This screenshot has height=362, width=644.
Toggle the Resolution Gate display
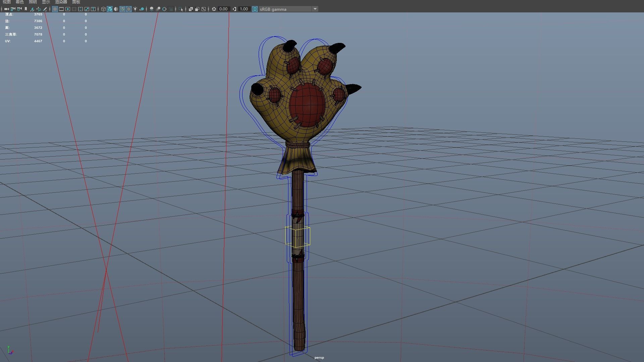click(68, 9)
